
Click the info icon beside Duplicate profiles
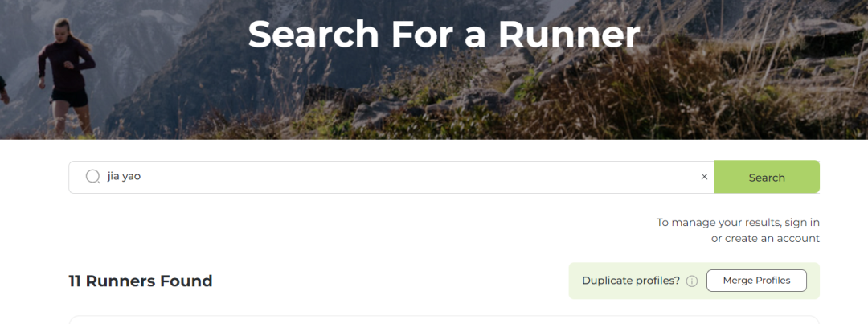(691, 281)
